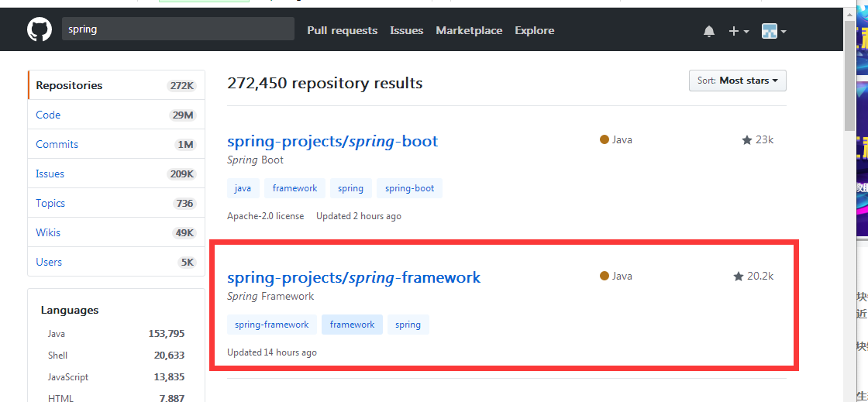Viewport: 868px width, 402px height.
Task: Click the star icon for spring-boot
Action: (747, 140)
